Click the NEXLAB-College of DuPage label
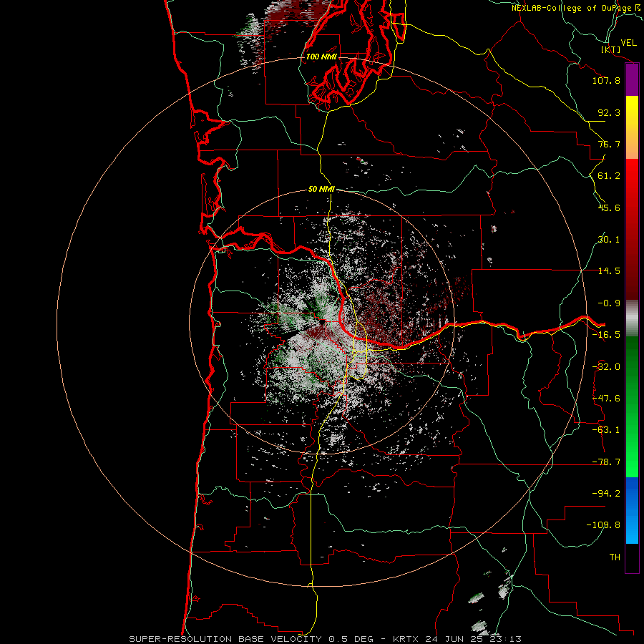The width and height of the screenshot is (644, 644). [x=572, y=8]
